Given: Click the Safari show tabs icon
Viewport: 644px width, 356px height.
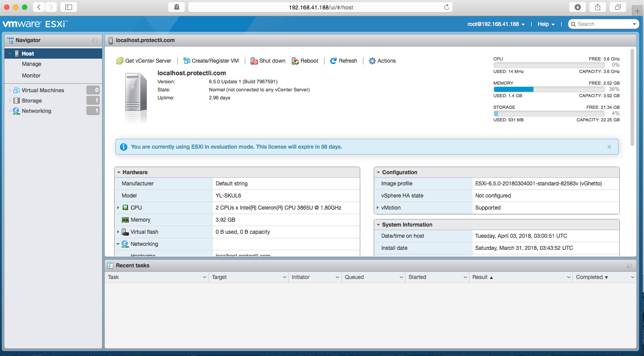Looking at the screenshot, I should [618, 7].
